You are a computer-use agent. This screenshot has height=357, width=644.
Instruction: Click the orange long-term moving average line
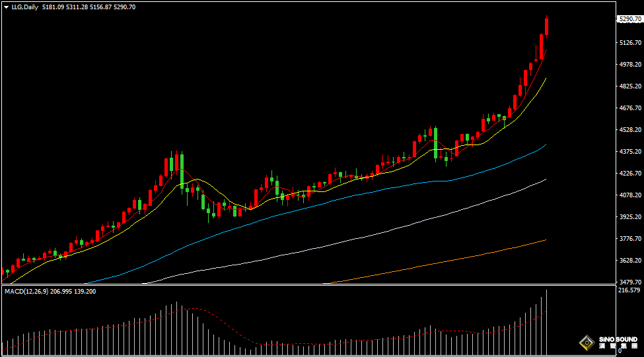[x=462, y=256]
